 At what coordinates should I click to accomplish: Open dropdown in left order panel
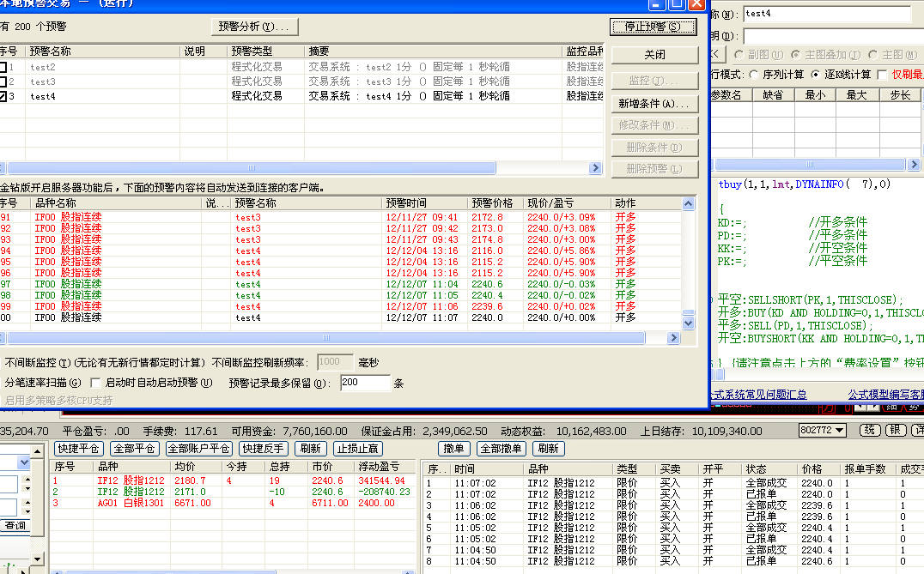point(23,462)
